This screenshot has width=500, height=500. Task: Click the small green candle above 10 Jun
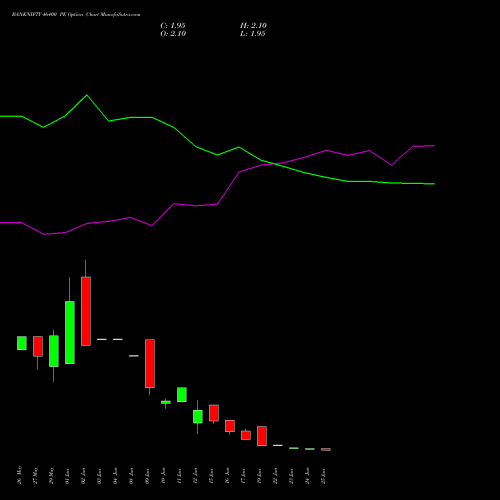[166, 402]
